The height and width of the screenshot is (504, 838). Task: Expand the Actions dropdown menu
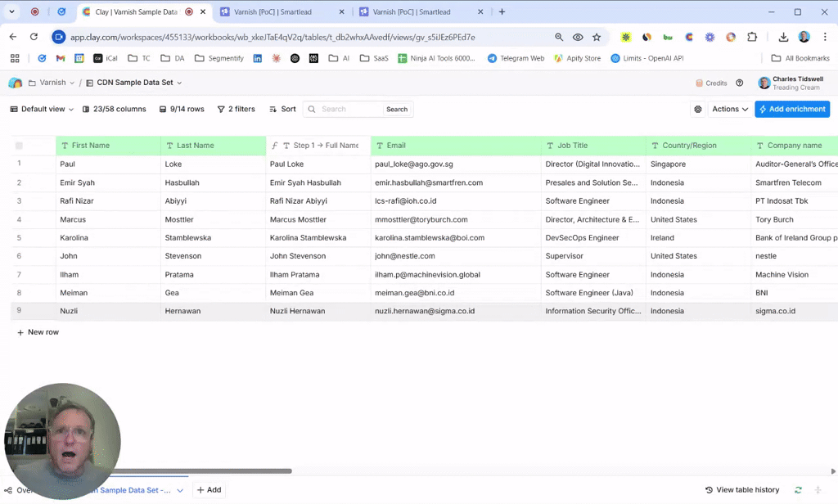(730, 109)
